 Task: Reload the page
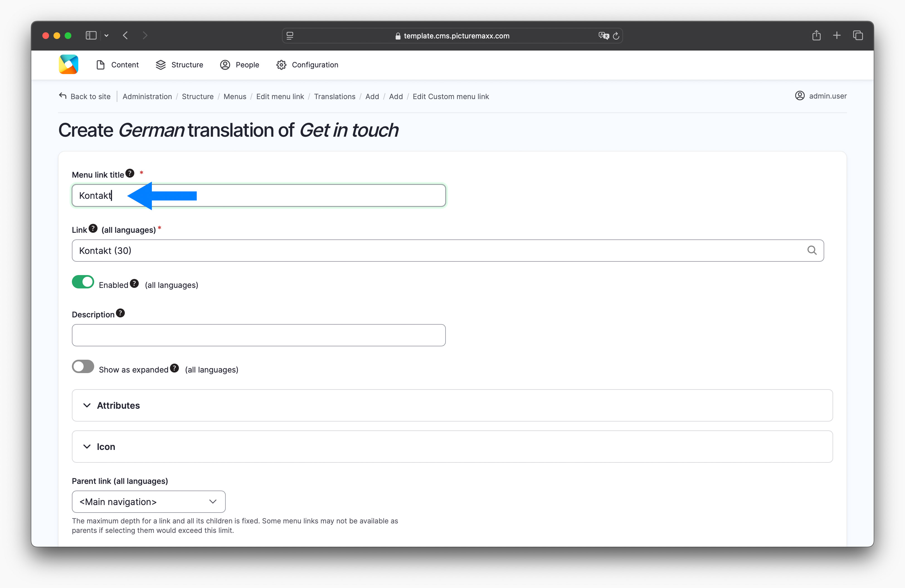click(616, 36)
